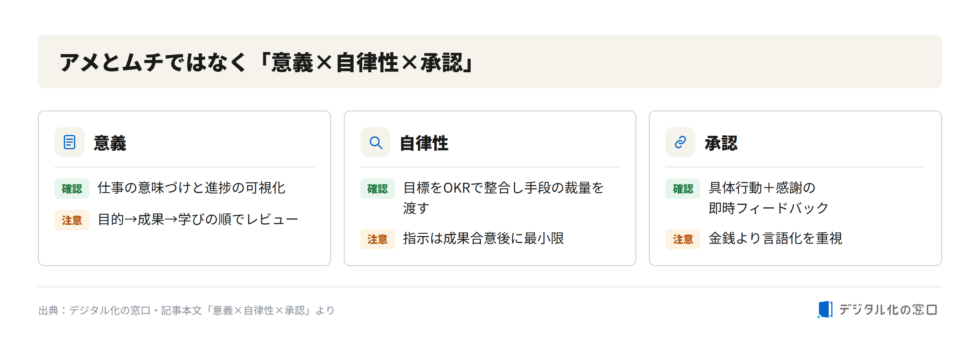Click the 確認 badge in 自律性 card
This screenshot has height=356, width=980.
point(378,189)
